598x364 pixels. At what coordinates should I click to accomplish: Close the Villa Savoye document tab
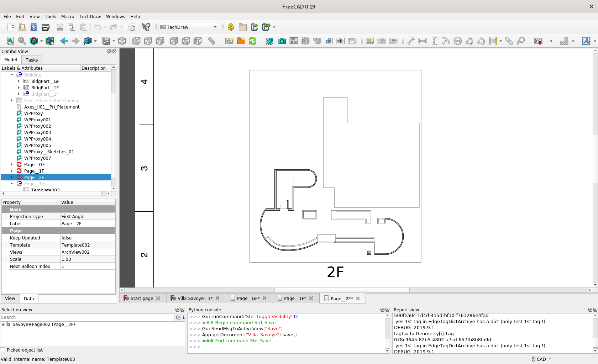[217, 298]
